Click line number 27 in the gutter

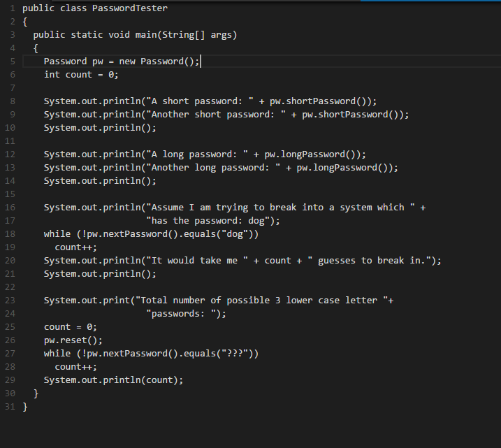pyautogui.click(x=10, y=354)
